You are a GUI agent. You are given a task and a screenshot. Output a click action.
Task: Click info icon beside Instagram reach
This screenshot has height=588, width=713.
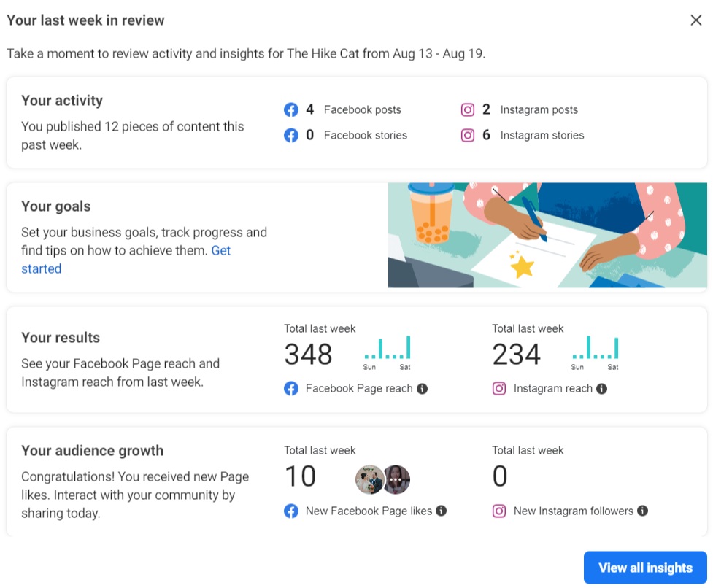pos(601,389)
